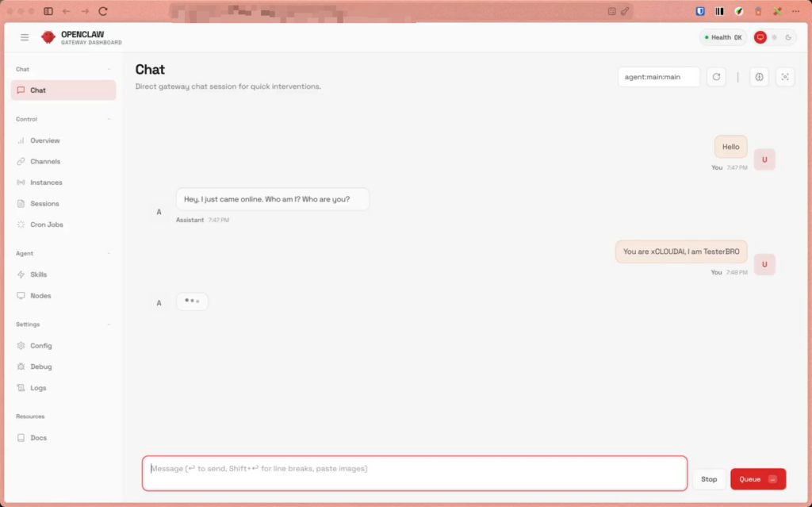Toggle focus mode icon button

click(785, 77)
